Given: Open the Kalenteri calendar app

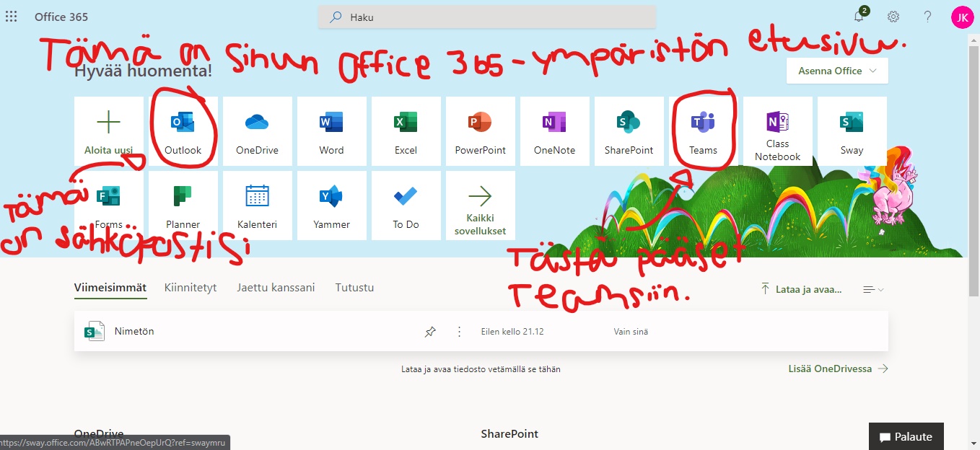Looking at the screenshot, I should point(257,206).
